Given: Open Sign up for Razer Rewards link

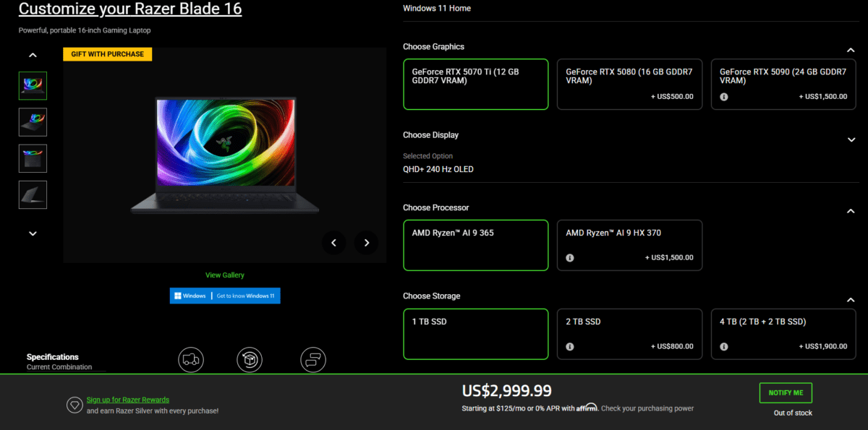Looking at the screenshot, I should tap(128, 400).
